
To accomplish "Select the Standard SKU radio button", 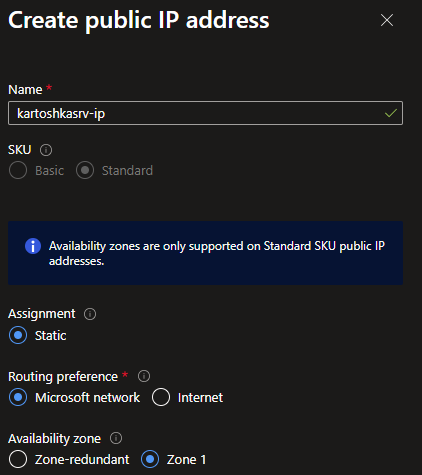I will tap(85, 170).
